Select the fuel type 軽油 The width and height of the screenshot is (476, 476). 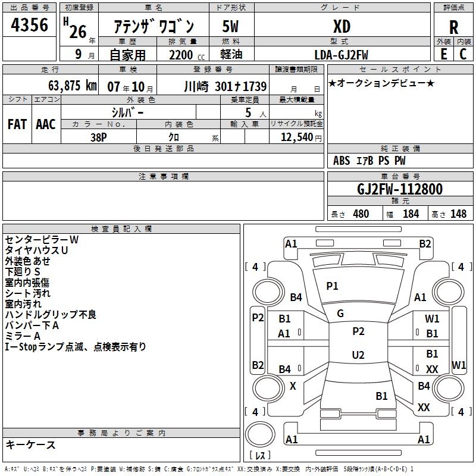click(231, 54)
